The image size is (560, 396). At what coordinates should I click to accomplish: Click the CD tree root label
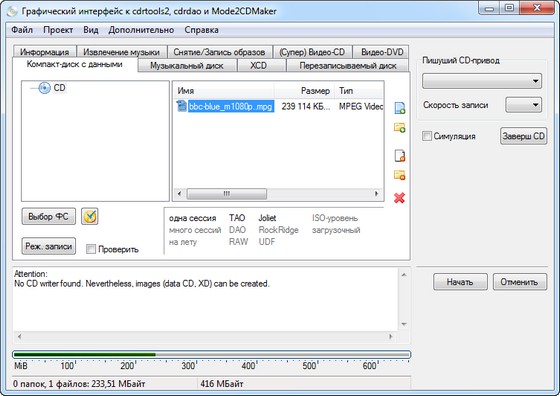click(59, 88)
